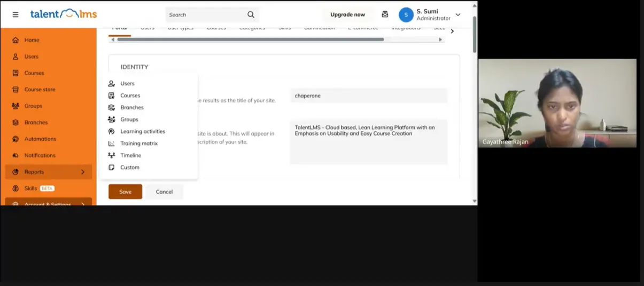
Task: Open Course store in sidebar
Action: pyautogui.click(x=40, y=90)
